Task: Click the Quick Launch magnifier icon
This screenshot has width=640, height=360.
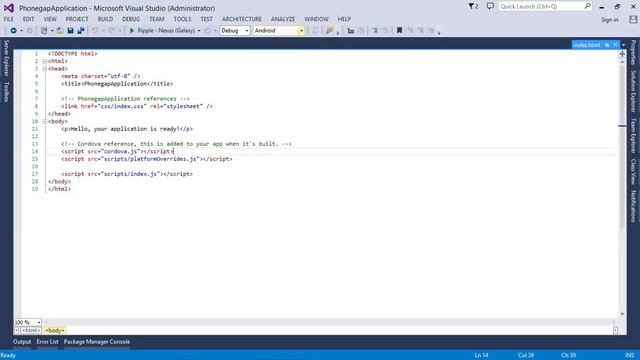Action: tap(587, 6)
